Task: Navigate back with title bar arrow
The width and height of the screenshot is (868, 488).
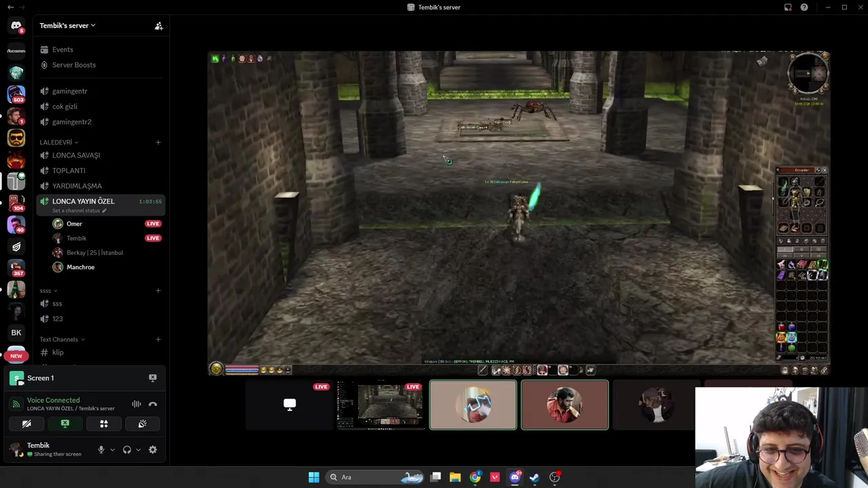Action: coord(10,7)
